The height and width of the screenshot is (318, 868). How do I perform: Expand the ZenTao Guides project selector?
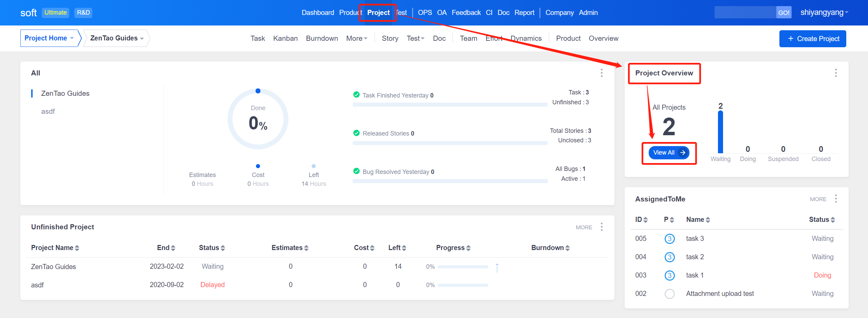click(x=116, y=38)
